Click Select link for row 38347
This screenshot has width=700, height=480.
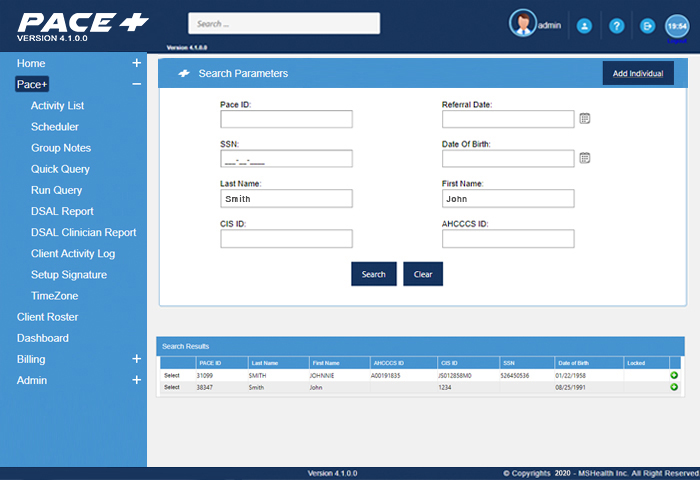click(171, 387)
